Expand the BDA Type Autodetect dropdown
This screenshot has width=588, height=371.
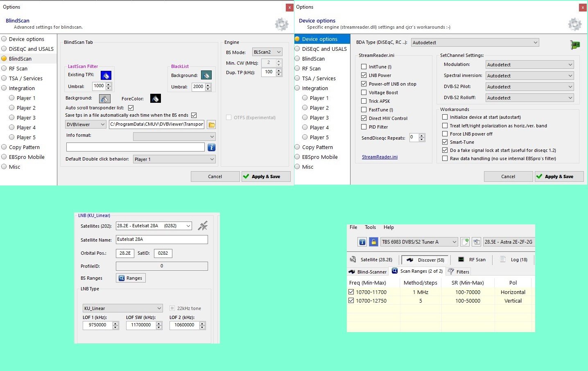(475, 43)
